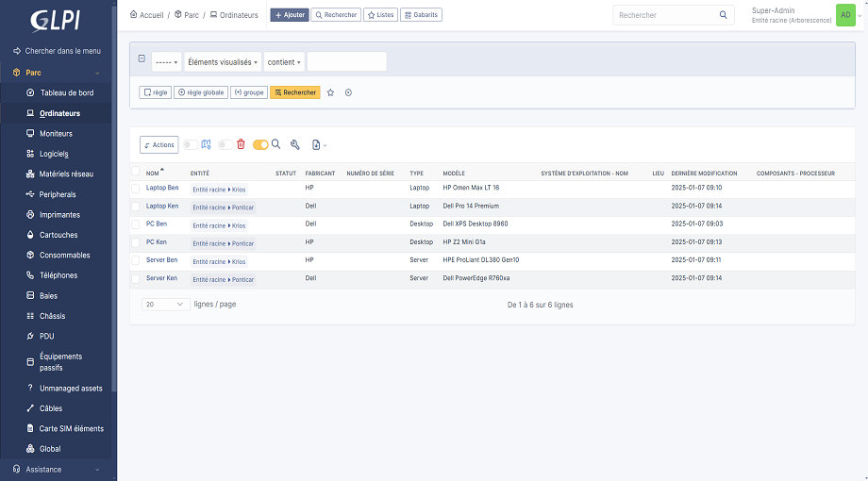
Task: Click the Ajouter button
Action: [290, 15]
